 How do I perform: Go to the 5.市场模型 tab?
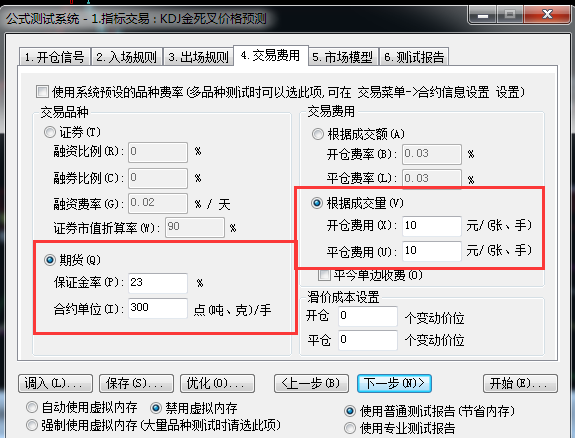(342, 57)
